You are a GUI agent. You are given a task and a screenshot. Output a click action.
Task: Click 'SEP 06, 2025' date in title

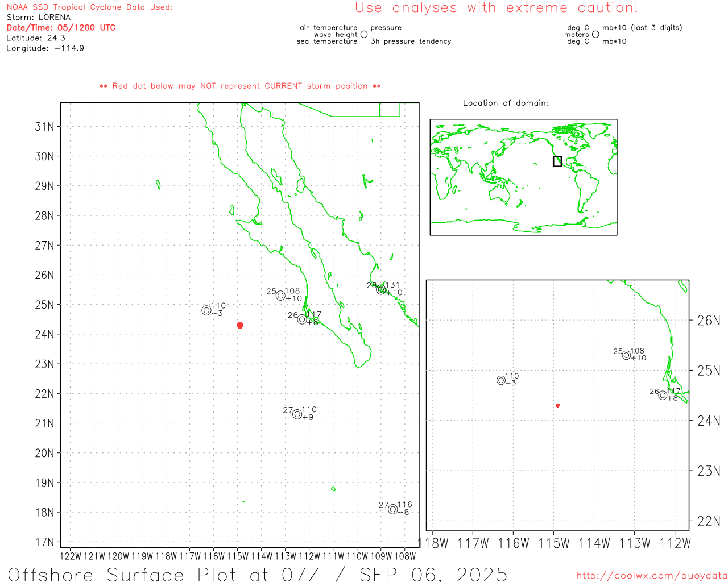433,574
